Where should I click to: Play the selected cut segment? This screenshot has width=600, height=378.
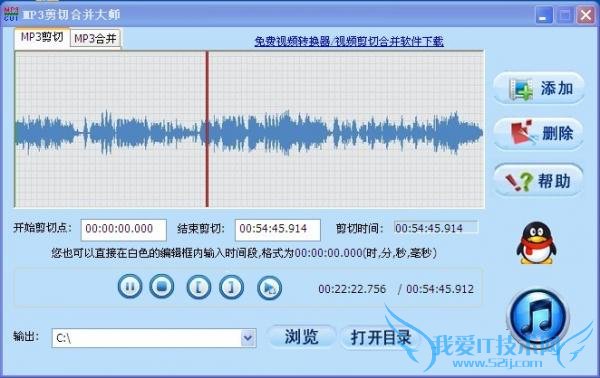(x=269, y=288)
